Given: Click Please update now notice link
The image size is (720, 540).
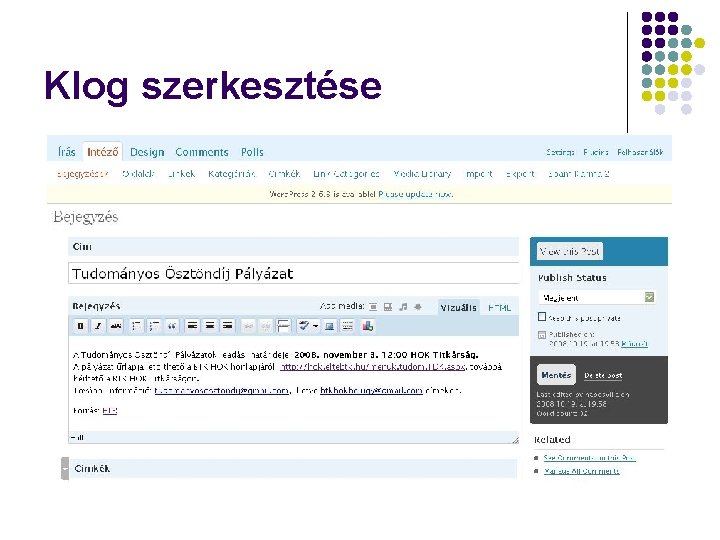Looking at the screenshot, I should point(416,194).
